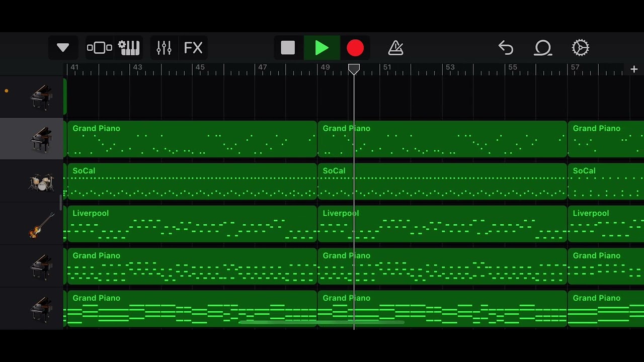Image resolution: width=644 pixels, height=362 pixels.
Task: Toggle the metronome on or off
Action: (x=396, y=48)
